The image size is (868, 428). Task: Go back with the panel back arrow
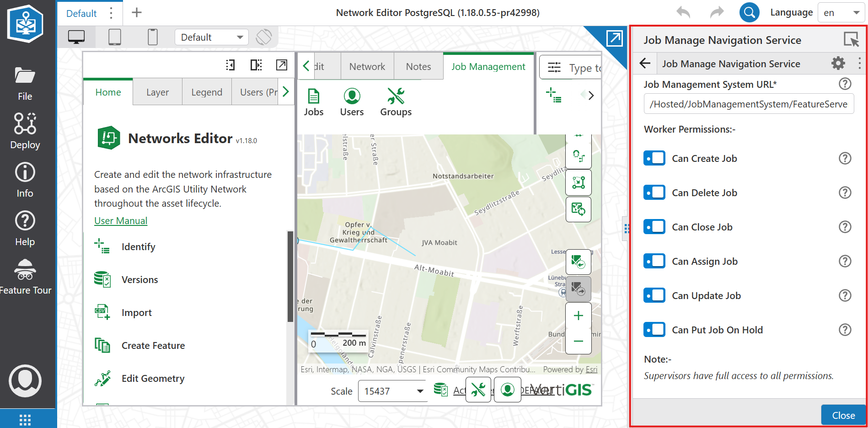tap(645, 63)
